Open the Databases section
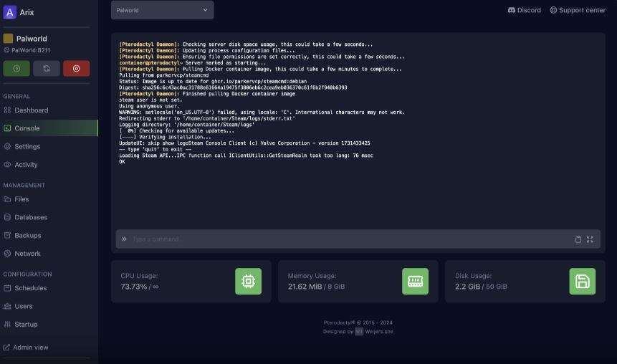617x364 pixels. tap(31, 217)
